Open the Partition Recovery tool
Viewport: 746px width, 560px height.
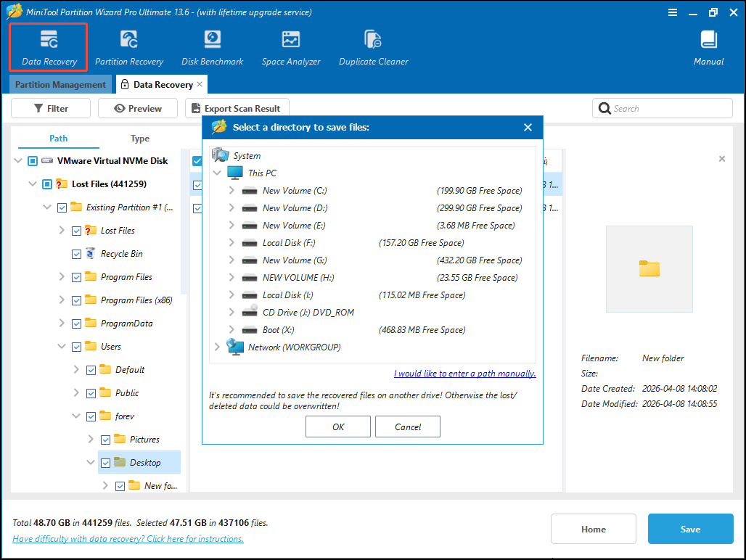(129, 45)
